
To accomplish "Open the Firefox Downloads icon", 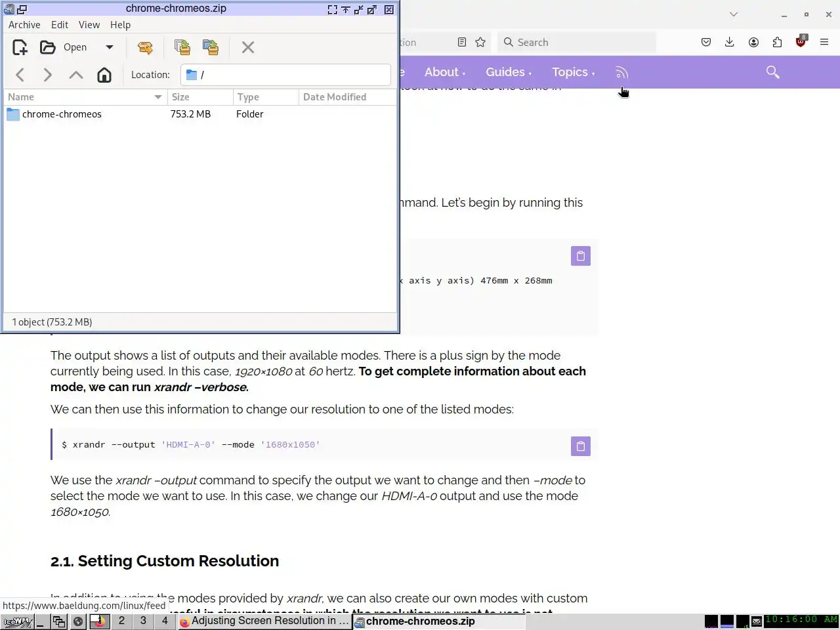I will coord(729,42).
